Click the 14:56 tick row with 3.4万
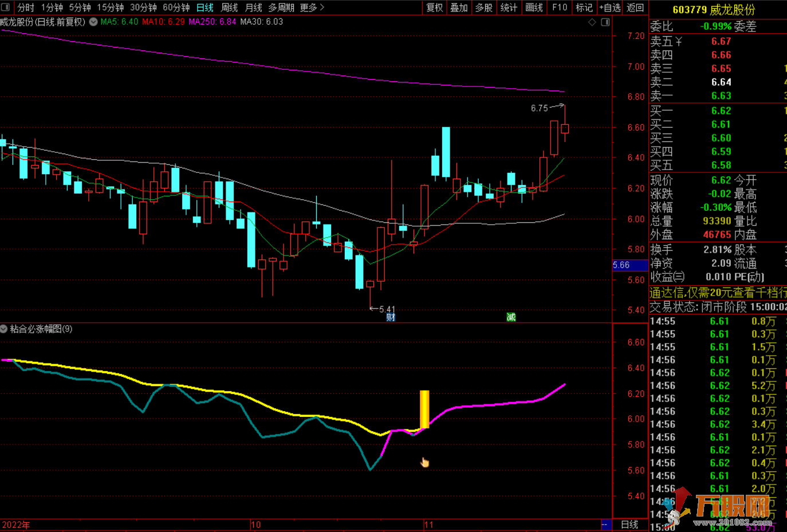The image size is (787, 532). 718,424
